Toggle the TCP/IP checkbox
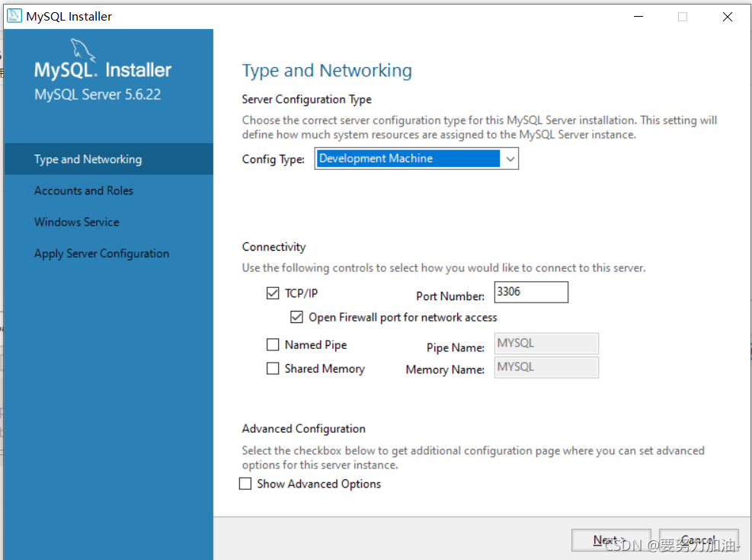Viewport: 752px width, 560px height. click(273, 293)
